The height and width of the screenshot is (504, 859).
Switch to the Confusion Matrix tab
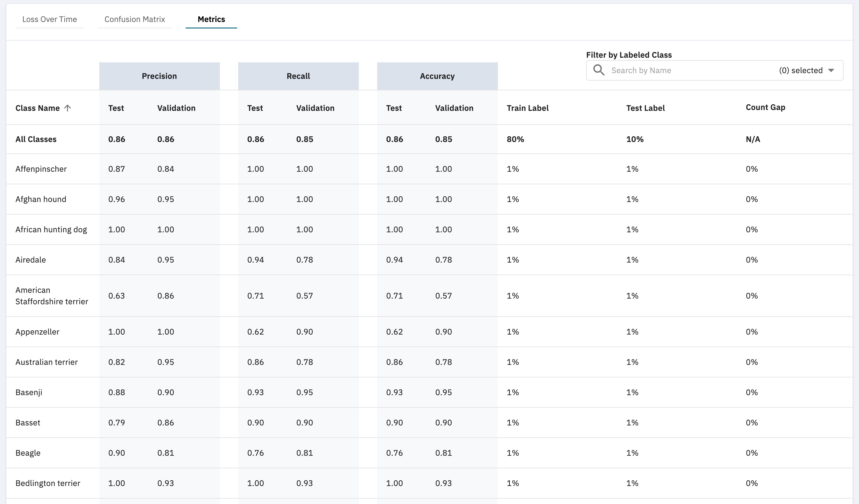(x=135, y=19)
